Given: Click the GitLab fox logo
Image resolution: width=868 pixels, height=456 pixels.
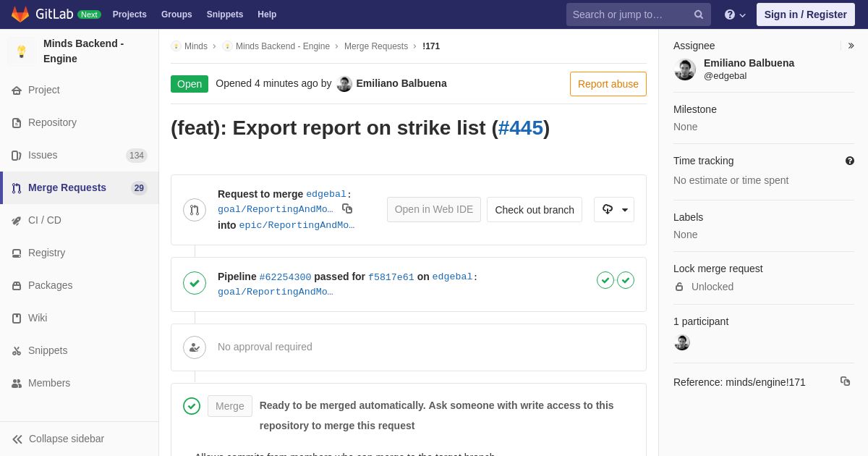Looking at the screenshot, I should [20, 14].
